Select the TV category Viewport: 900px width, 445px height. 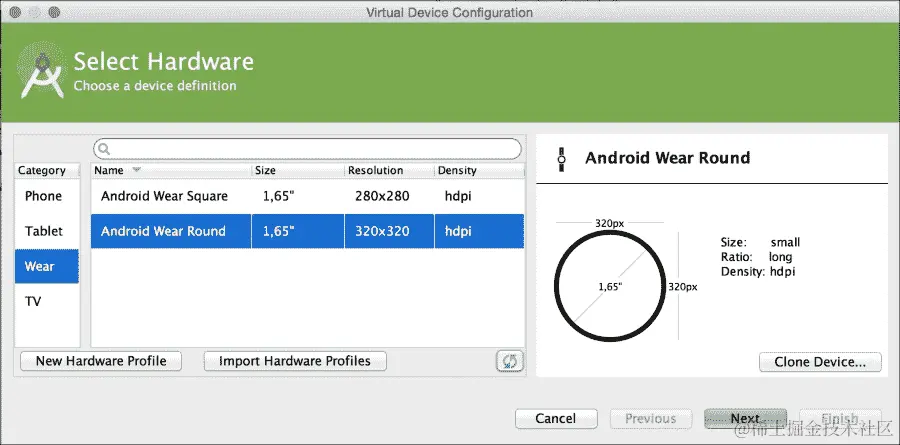pyautogui.click(x=47, y=301)
